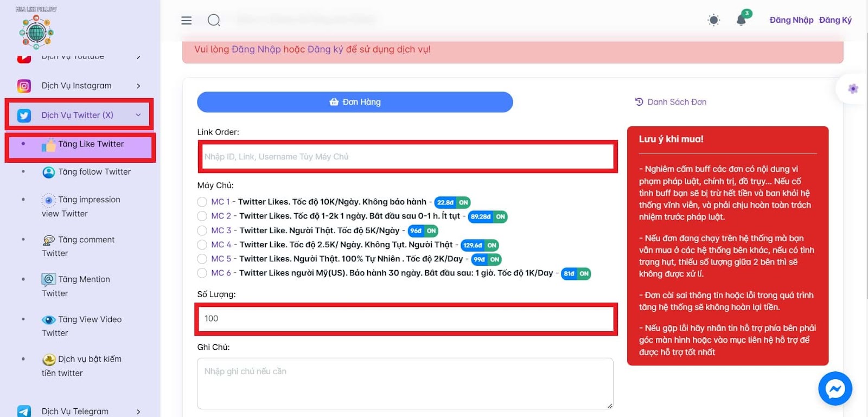Click the search magnifier icon
The height and width of the screenshot is (417, 868).
point(214,21)
